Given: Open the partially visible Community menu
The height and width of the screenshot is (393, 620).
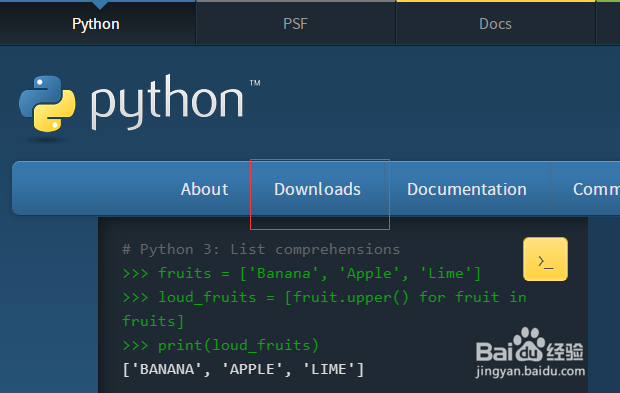Looking at the screenshot, I should coord(596,189).
